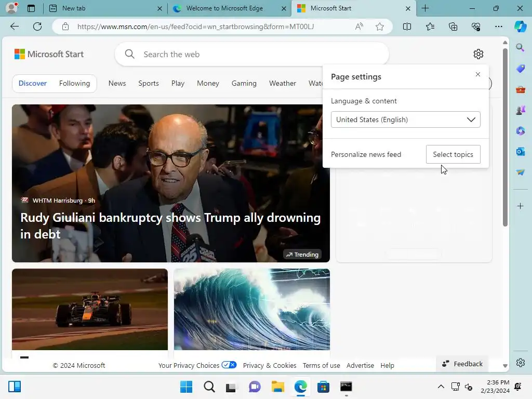Open Your Privacy Choices link

[197, 365]
